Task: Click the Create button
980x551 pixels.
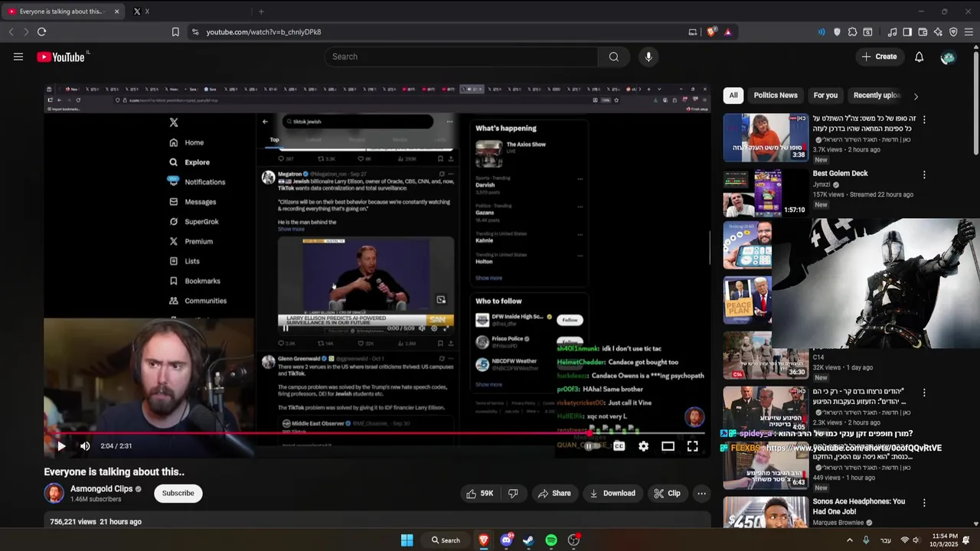Action: tap(879, 57)
